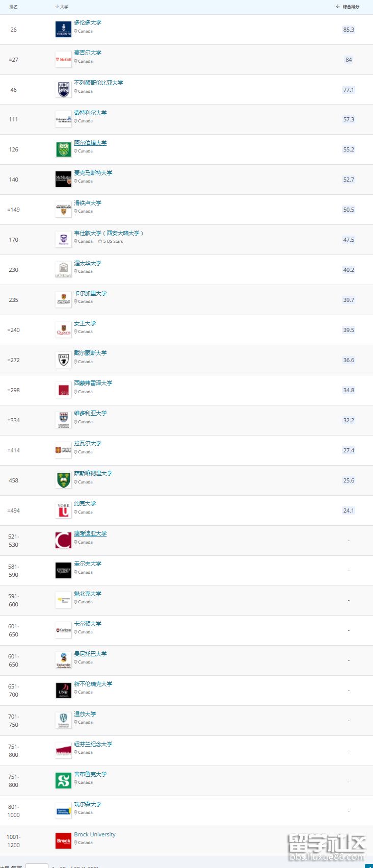
Task: Click the University of Toronto logo
Action: (63, 30)
